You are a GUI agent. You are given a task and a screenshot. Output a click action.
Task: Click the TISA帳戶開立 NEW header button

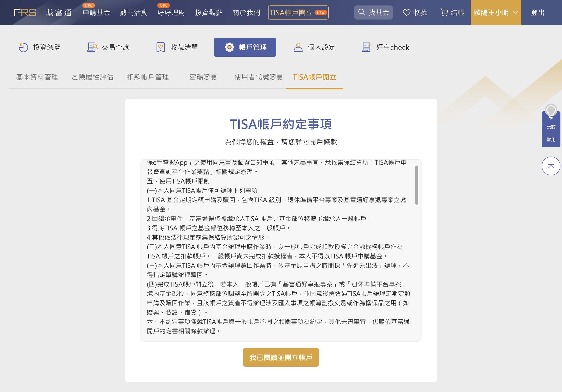point(298,12)
